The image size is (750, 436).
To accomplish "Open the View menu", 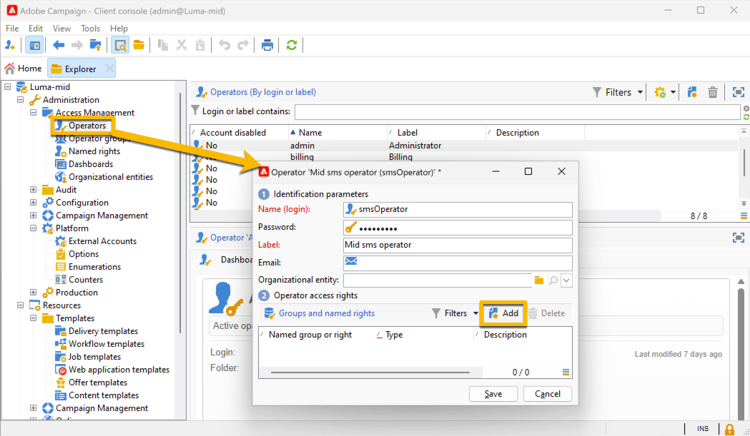I will pos(62,28).
